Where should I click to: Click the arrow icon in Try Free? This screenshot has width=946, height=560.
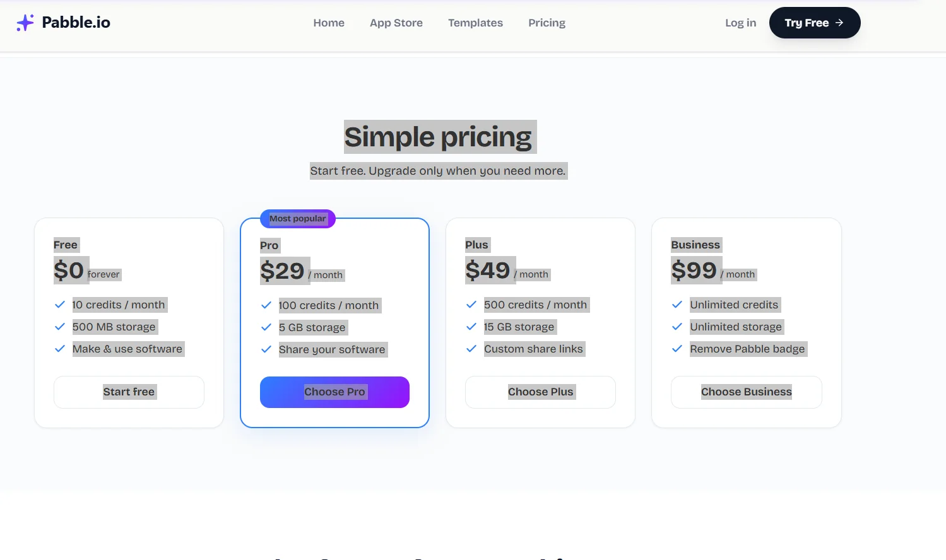pos(839,23)
